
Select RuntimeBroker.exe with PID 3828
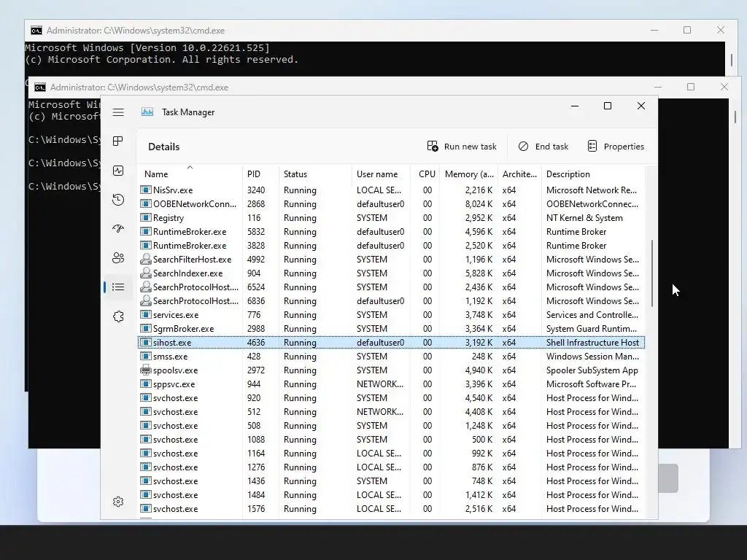click(391, 245)
